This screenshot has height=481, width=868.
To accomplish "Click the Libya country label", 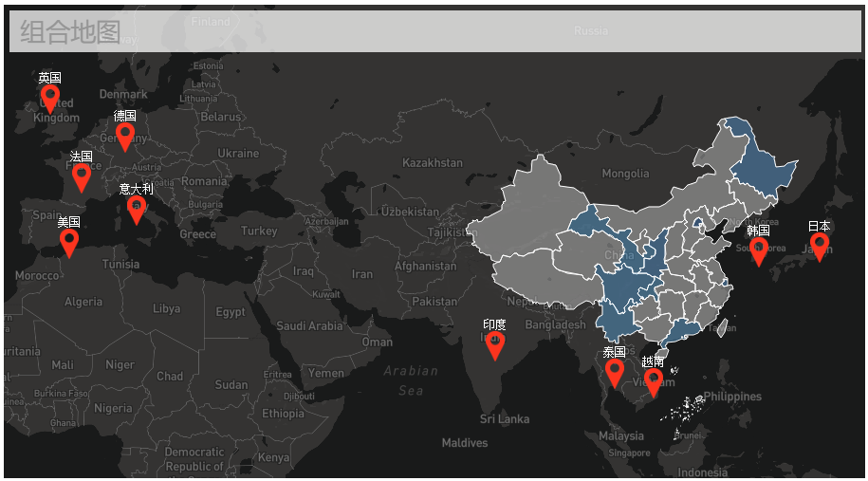I will [167, 308].
